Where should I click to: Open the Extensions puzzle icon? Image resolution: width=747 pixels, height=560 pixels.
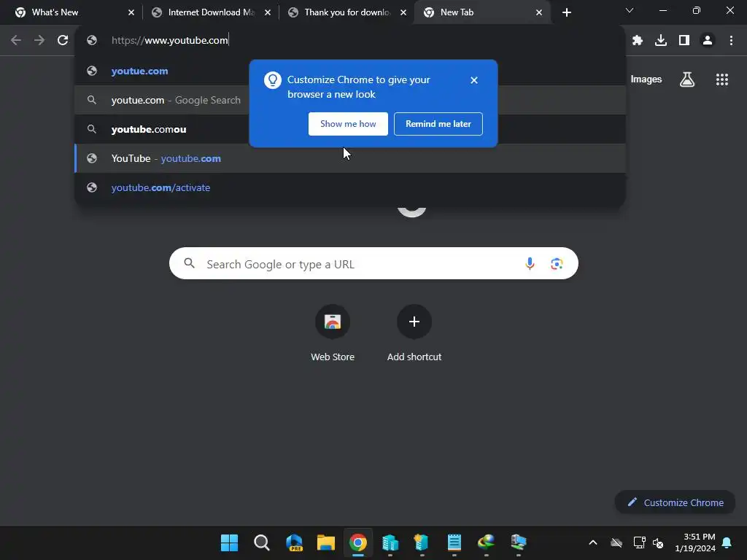click(638, 41)
